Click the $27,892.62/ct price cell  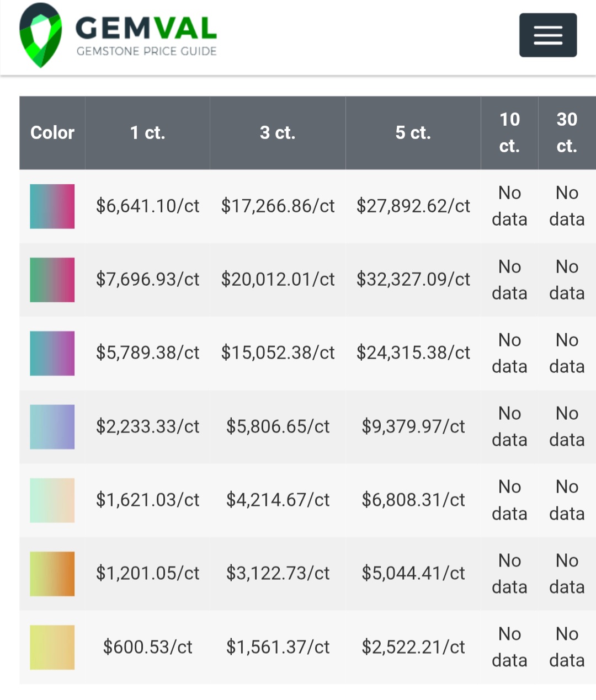[x=413, y=206]
